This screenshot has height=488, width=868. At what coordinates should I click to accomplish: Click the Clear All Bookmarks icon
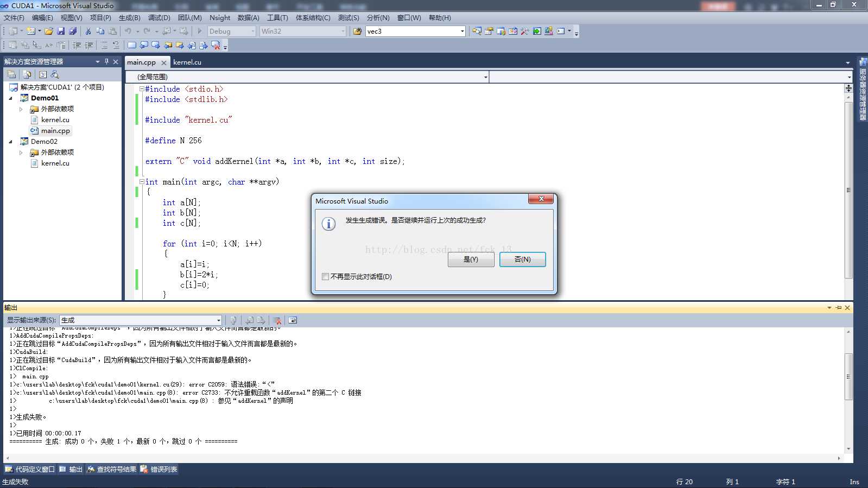(216, 46)
